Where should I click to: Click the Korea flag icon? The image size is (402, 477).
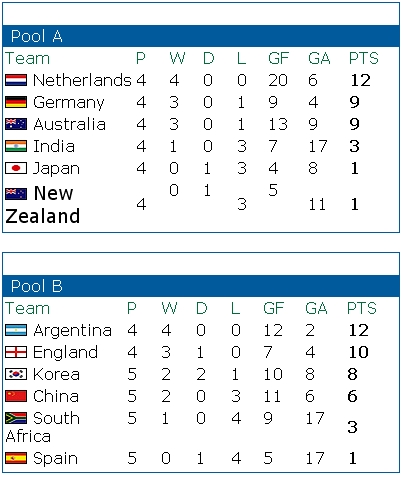click(x=16, y=374)
